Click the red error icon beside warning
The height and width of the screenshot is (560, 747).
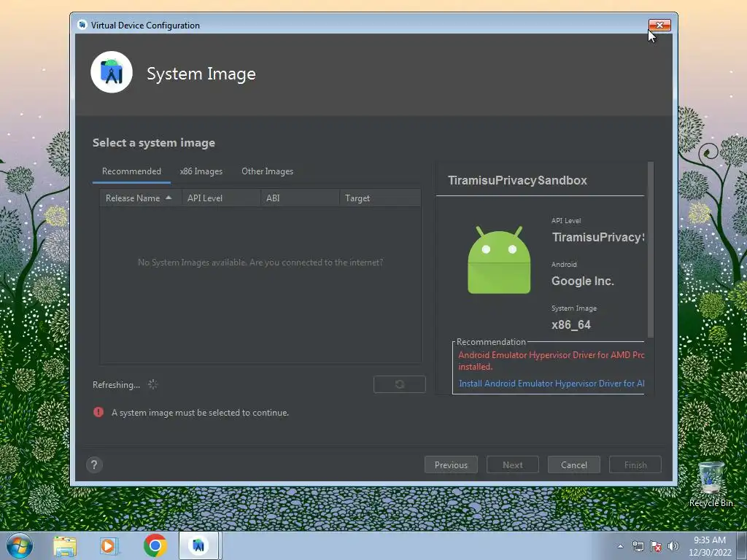98,412
